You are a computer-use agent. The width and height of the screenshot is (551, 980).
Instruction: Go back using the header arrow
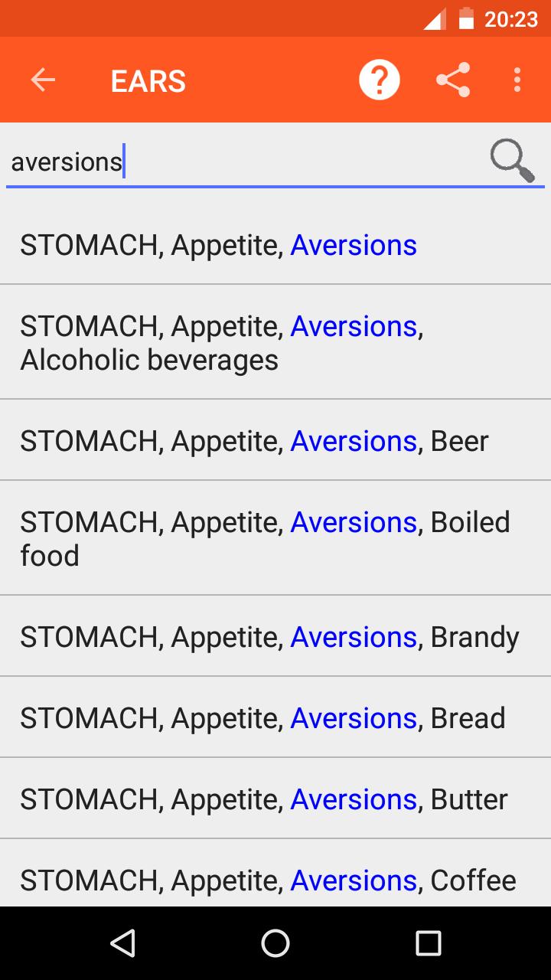[x=43, y=80]
